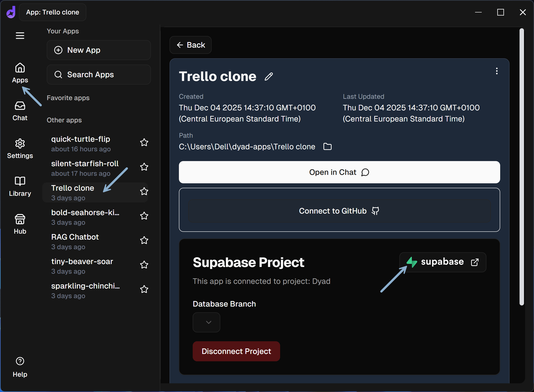
Task: Click the red Disconnect Project button
Action: pos(236,351)
